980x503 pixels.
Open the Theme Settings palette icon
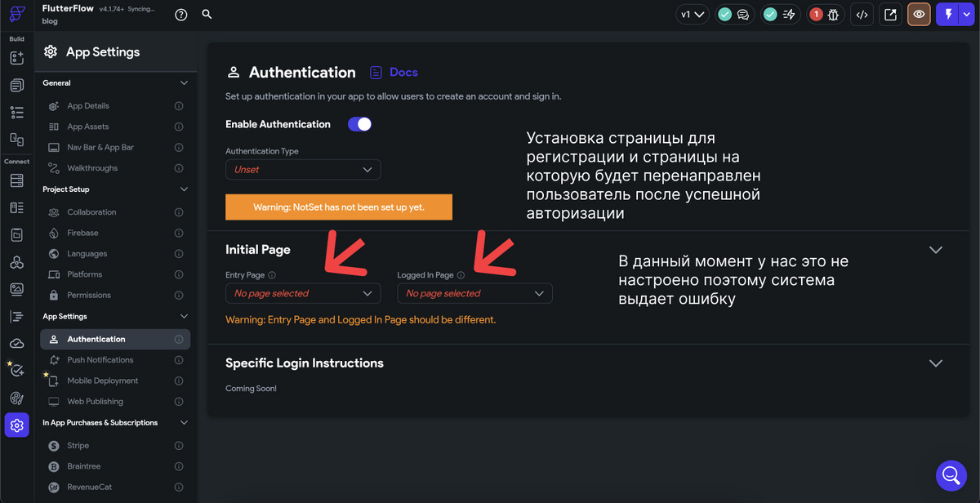coord(17,398)
